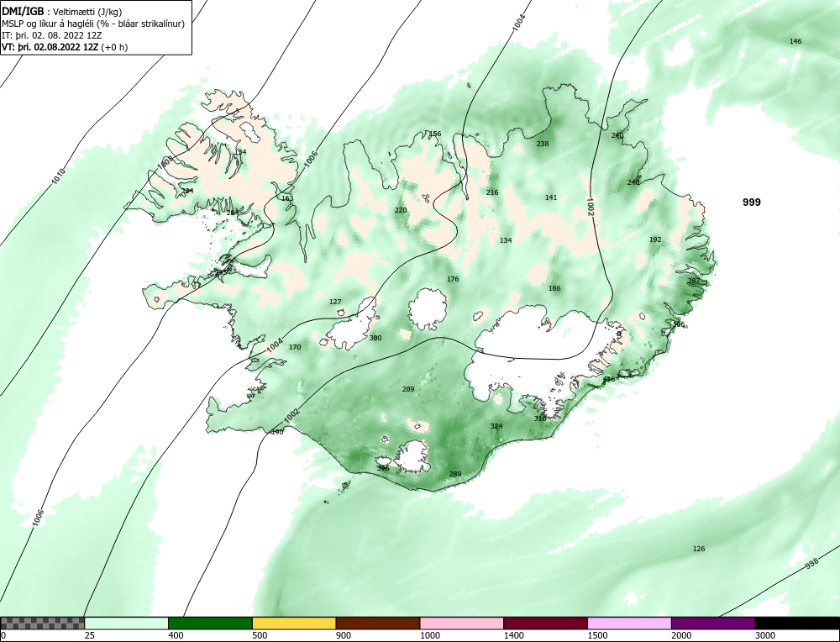This screenshot has width=840, height=642.
Task: Click the 192 value in east Iceland
Action: pos(655,240)
